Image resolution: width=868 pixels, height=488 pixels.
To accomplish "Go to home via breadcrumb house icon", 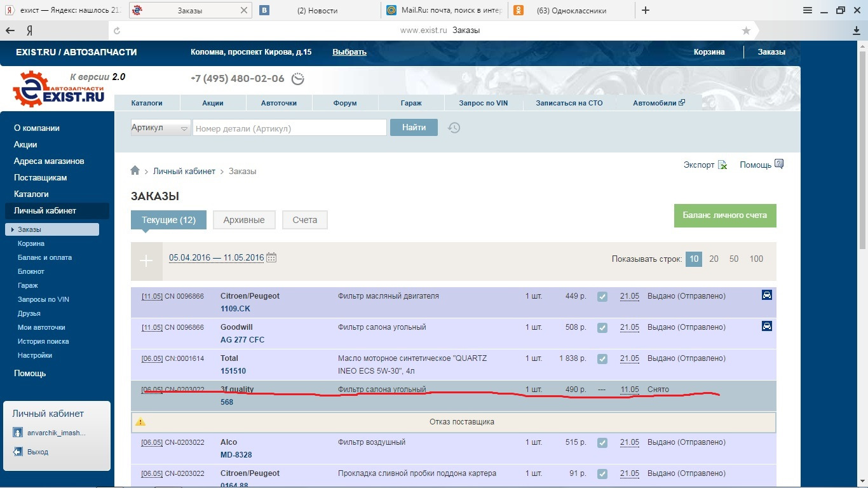I will [x=135, y=170].
